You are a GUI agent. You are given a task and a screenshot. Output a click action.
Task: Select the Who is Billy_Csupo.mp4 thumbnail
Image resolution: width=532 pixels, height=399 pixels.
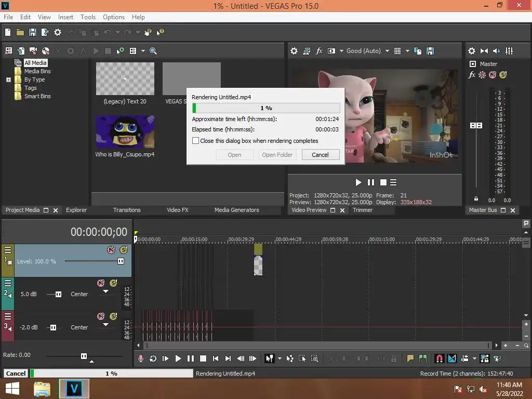point(125,131)
